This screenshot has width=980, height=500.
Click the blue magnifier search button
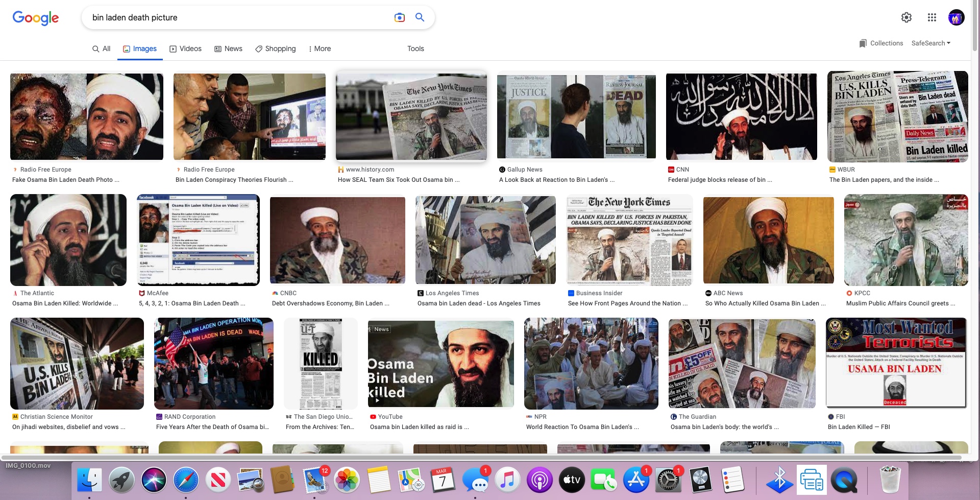[420, 17]
